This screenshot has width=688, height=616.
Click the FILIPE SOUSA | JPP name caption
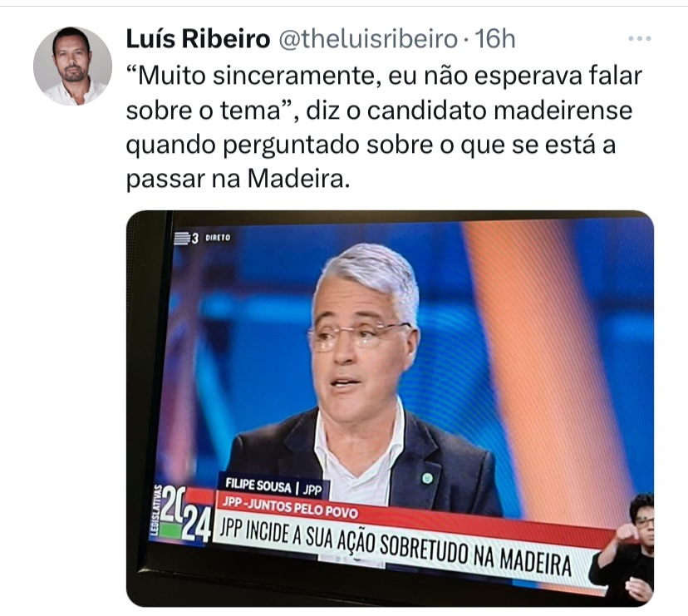[x=273, y=486]
